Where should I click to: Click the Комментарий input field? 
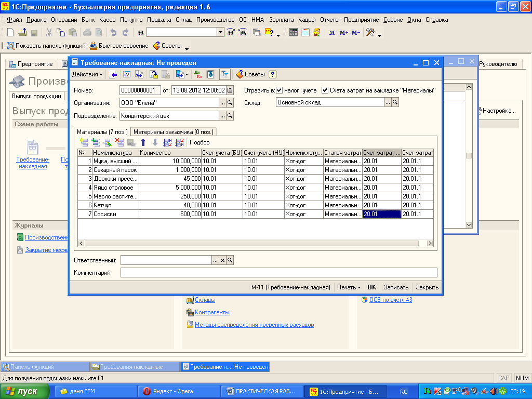(279, 273)
